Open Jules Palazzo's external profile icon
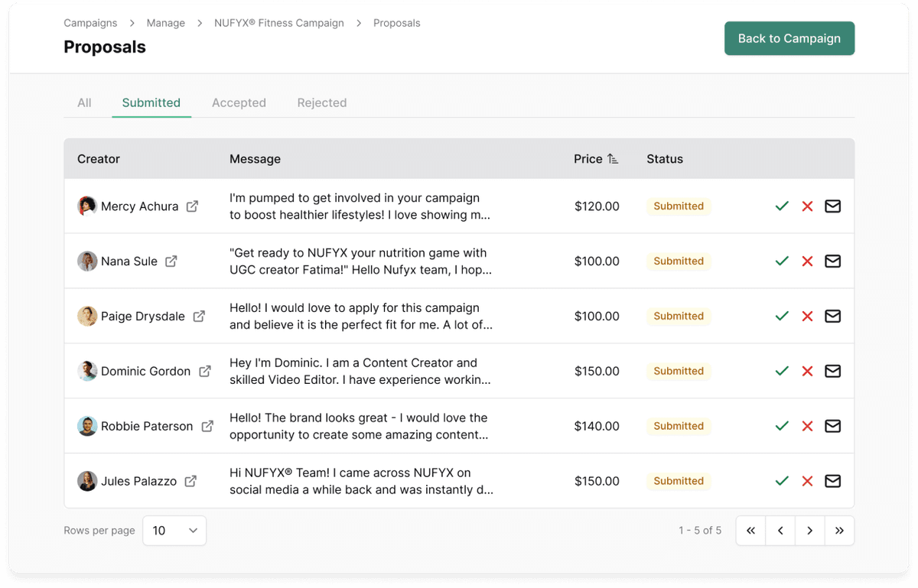The width and height of the screenshot is (918, 588). pyautogui.click(x=190, y=481)
